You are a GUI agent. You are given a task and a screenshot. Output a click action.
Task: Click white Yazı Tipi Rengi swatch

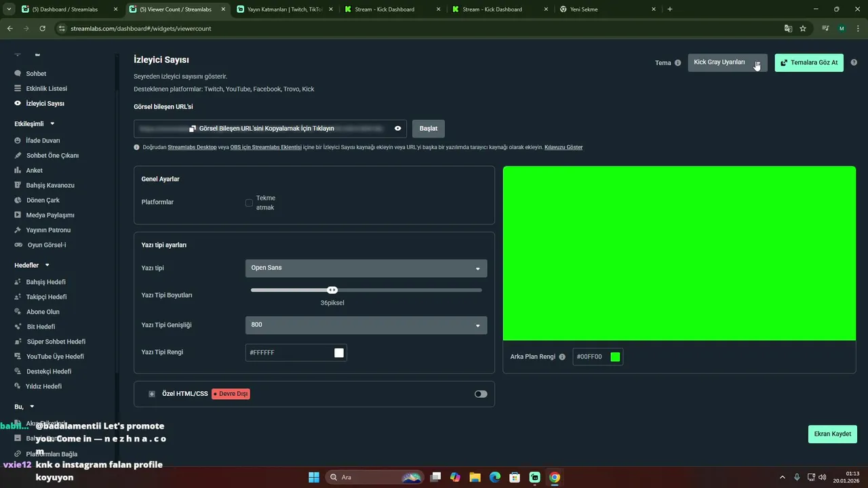pos(339,352)
